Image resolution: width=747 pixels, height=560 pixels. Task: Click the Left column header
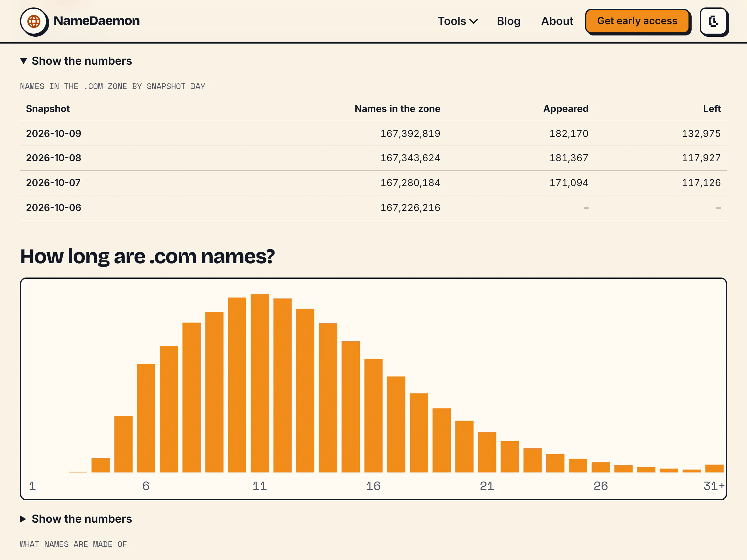[x=712, y=109]
